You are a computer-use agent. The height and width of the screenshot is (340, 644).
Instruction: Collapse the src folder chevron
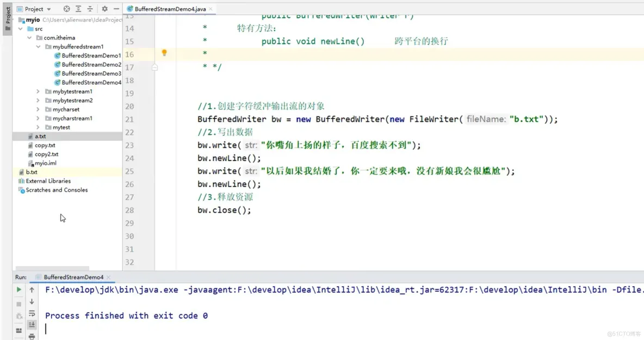21,29
